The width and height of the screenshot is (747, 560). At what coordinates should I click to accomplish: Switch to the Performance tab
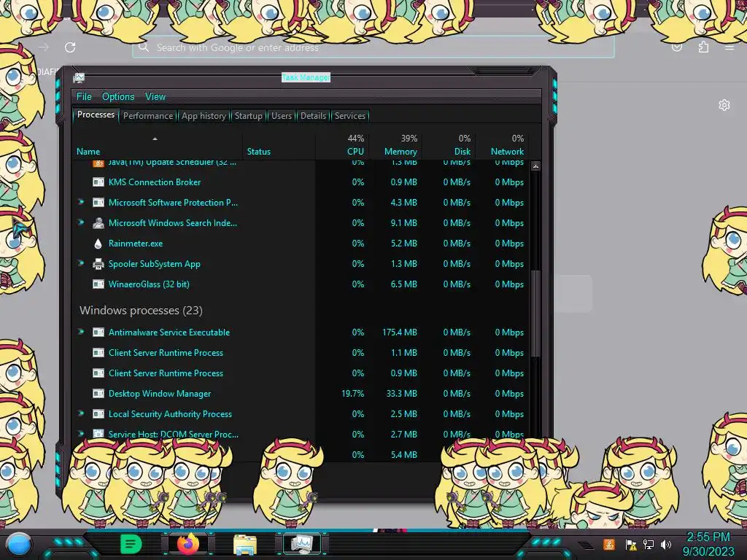(x=148, y=116)
